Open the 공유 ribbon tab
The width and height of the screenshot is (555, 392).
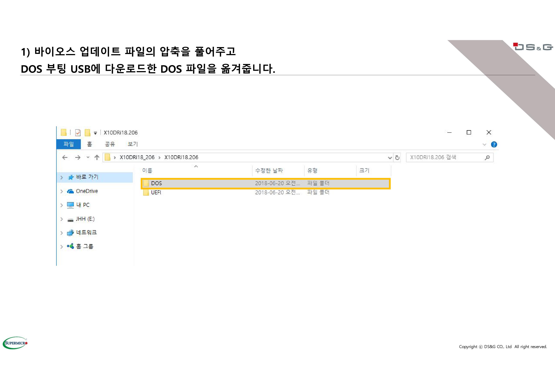[110, 144]
